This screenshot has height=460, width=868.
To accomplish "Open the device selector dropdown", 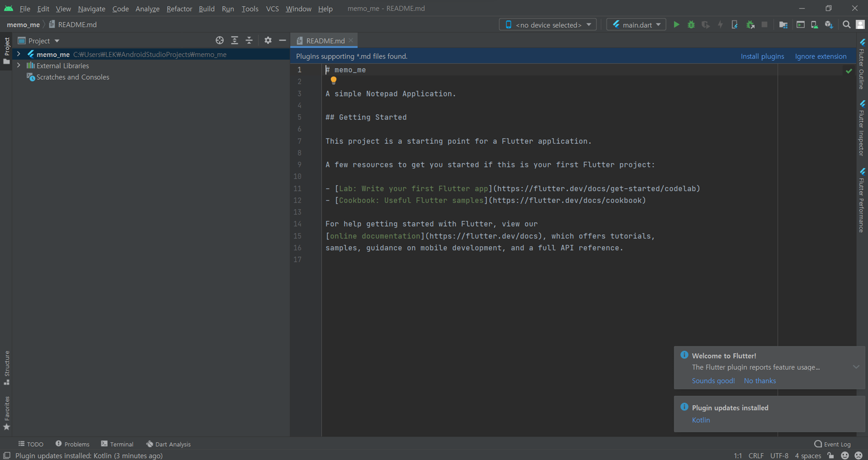I will pyautogui.click(x=548, y=25).
